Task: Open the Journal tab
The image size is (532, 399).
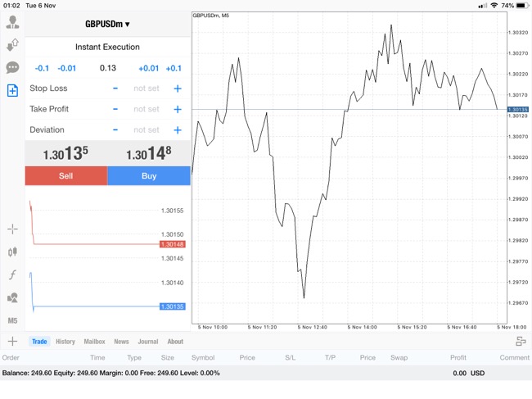Action: [x=148, y=342]
